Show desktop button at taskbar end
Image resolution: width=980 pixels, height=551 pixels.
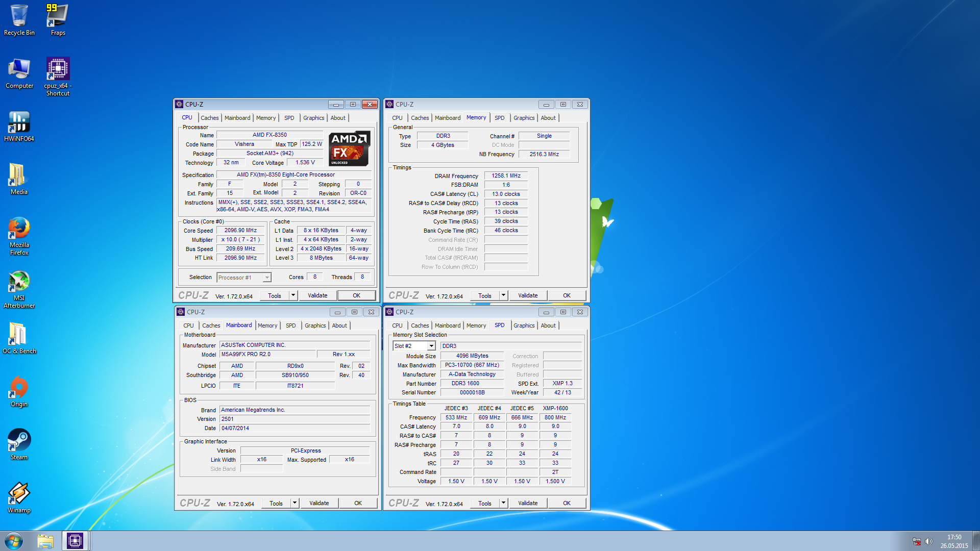tap(976, 541)
